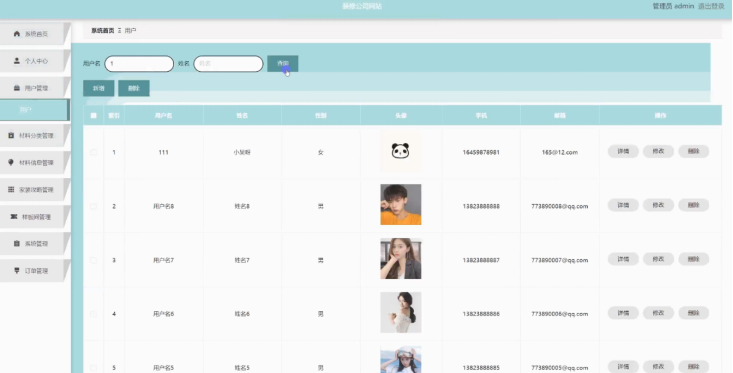The width and height of the screenshot is (733, 373).
Task: Open 详情 for 用户名6
Action: click(623, 313)
